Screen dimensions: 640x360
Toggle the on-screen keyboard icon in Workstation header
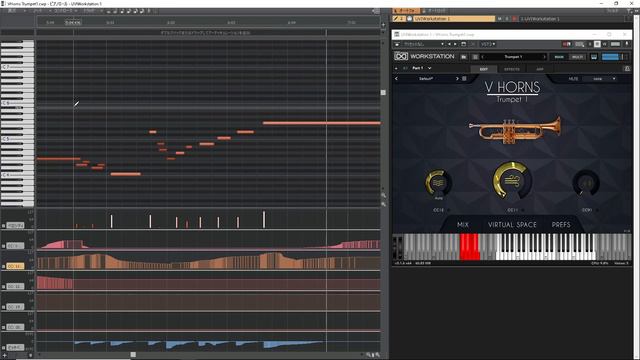pyautogui.click(x=594, y=57)
